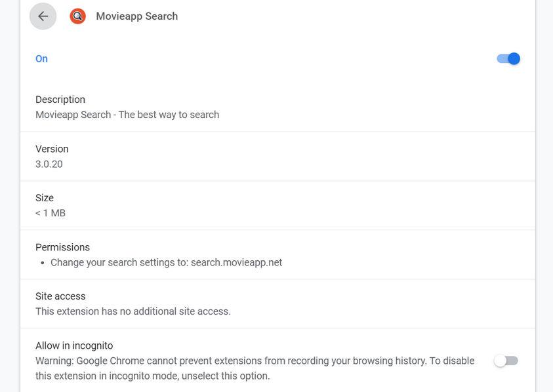Disable the Movieapp Search extension toggle

pos(507,58)
